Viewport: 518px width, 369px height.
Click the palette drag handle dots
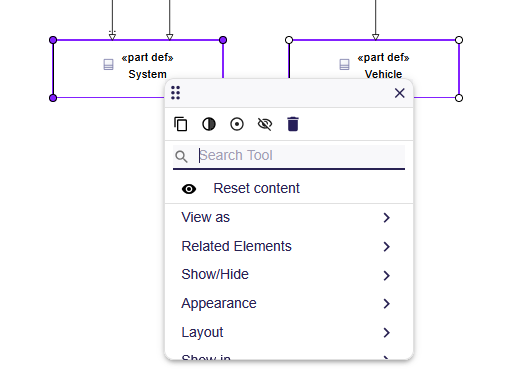(175, 93)
